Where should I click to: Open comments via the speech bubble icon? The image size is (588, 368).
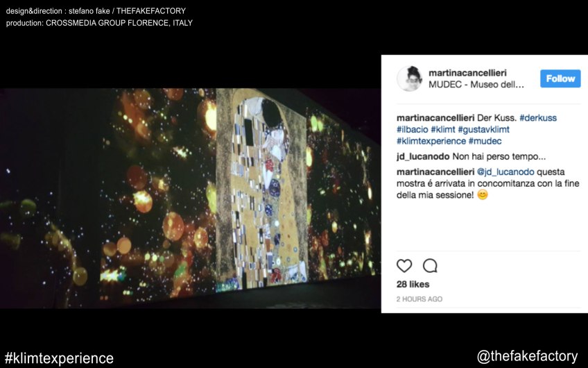(430, 266)
